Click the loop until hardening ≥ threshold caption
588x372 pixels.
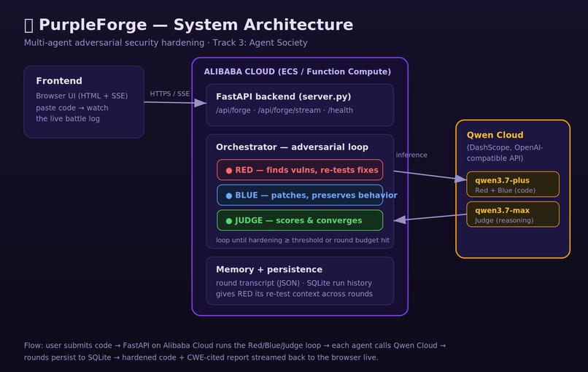click(303, 240)
